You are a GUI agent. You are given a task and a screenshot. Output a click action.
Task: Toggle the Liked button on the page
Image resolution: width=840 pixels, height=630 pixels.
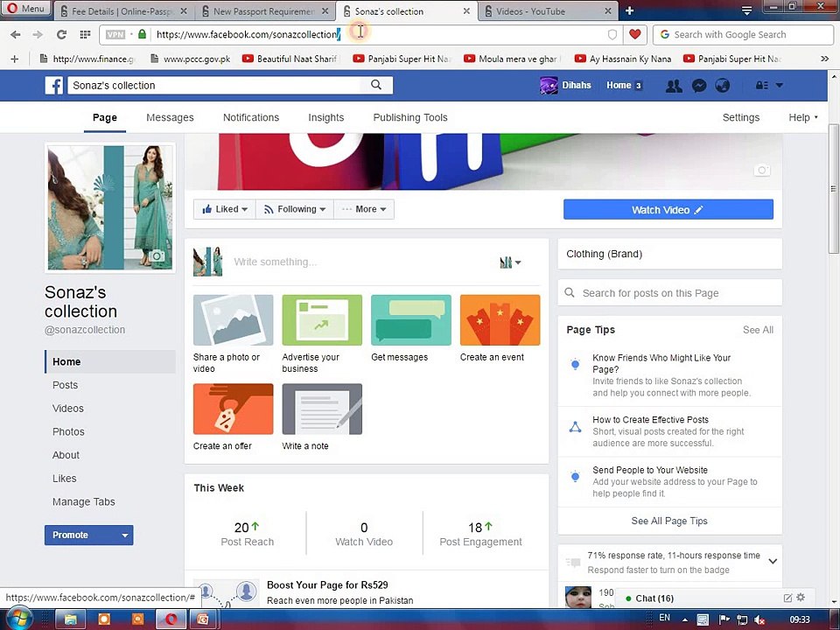point(225,209)
